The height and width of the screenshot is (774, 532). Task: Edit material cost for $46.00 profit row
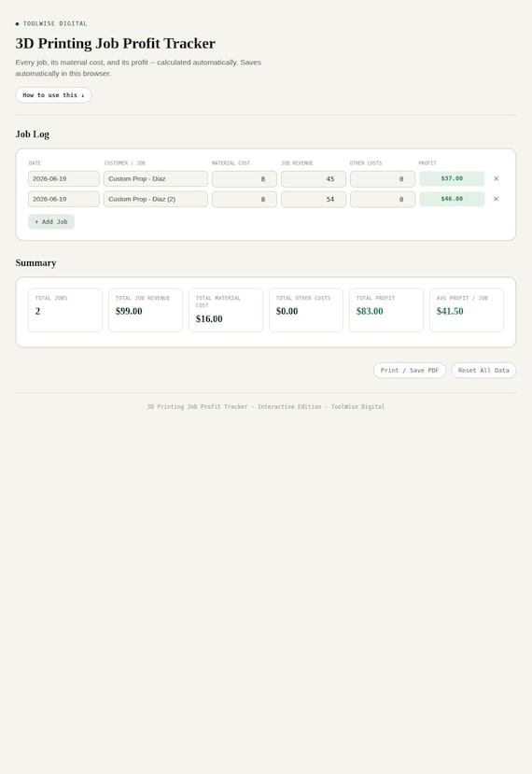pyautogui.click(x=245, y=199)
